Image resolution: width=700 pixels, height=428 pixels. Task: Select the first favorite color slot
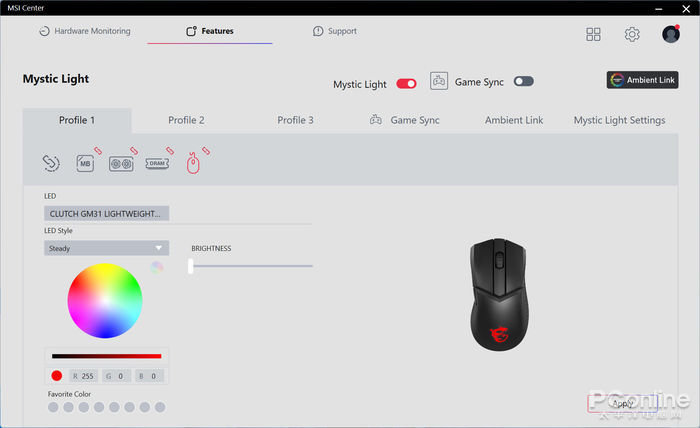coord(53,407)
